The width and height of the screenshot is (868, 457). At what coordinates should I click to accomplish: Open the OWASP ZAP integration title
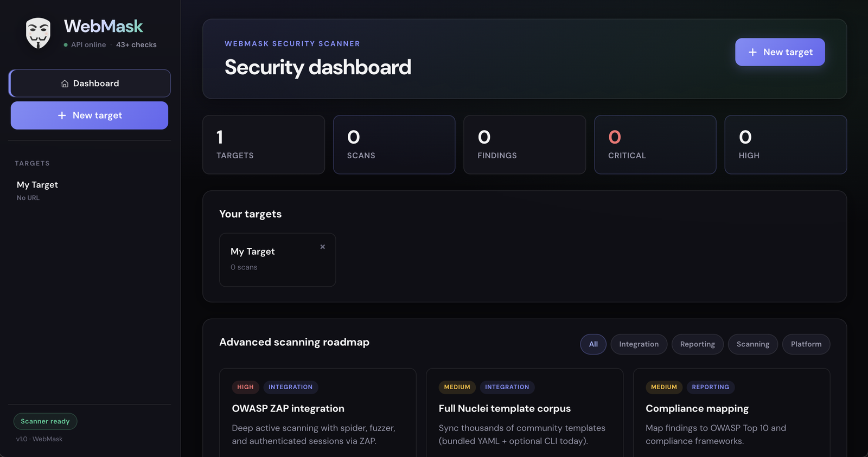point(288,409)
